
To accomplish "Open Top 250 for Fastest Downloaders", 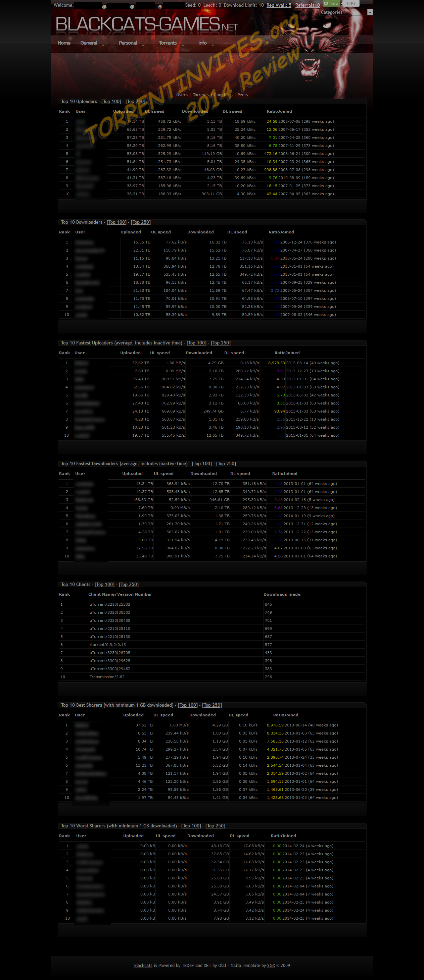I will tap(226, 464).
